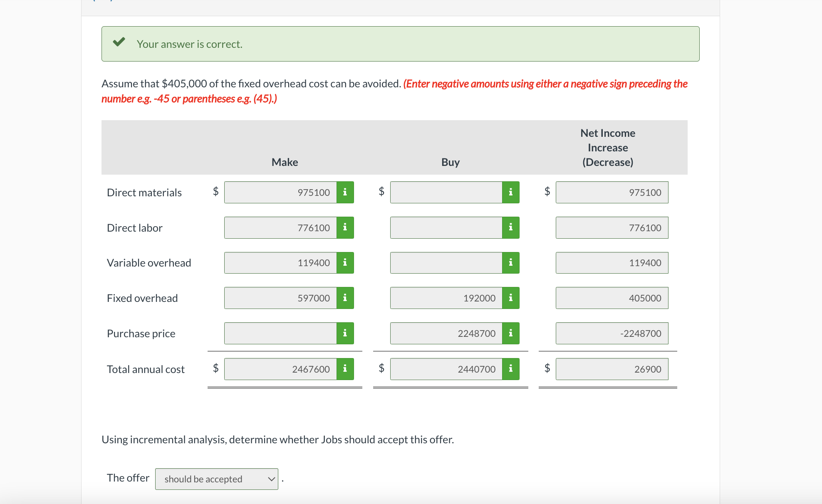Click Purchase price Buy input field
Screen dimensions: 822x504
point(446,333)
